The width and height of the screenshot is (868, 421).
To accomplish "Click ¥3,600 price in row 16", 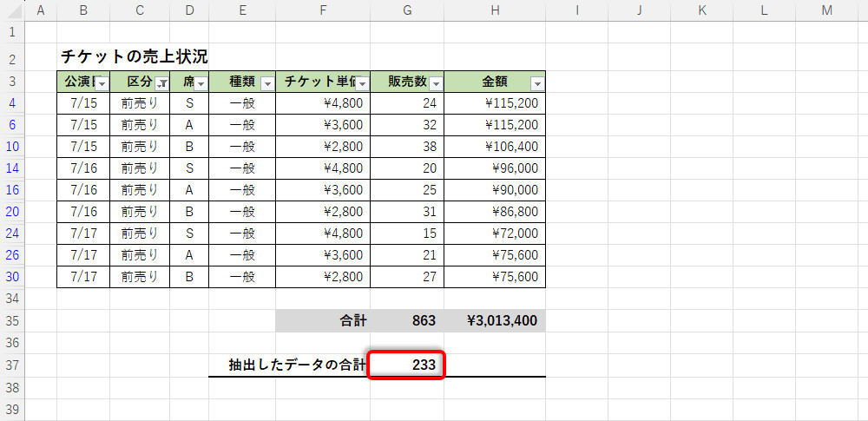I will click(323, 190).
